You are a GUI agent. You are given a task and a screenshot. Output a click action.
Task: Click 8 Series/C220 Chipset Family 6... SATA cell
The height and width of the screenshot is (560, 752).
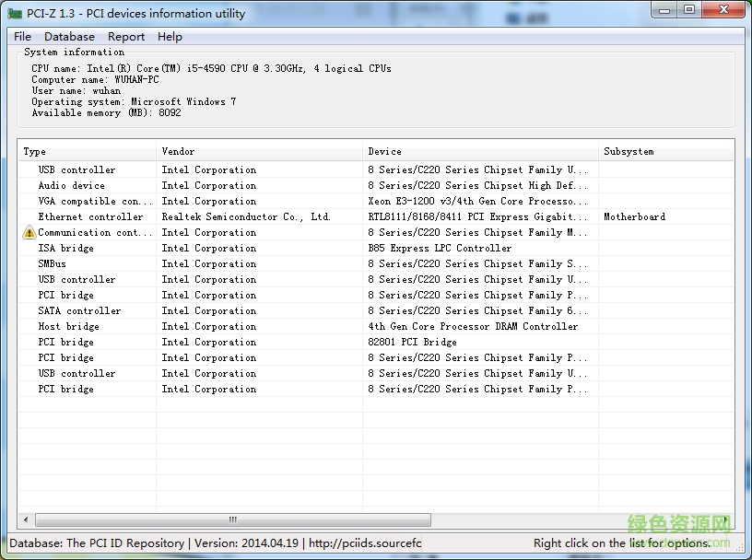point(477,310)
